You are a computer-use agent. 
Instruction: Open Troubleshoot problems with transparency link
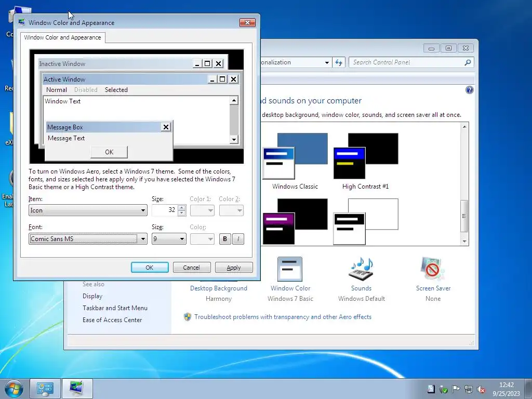click(x=283, y=317)
